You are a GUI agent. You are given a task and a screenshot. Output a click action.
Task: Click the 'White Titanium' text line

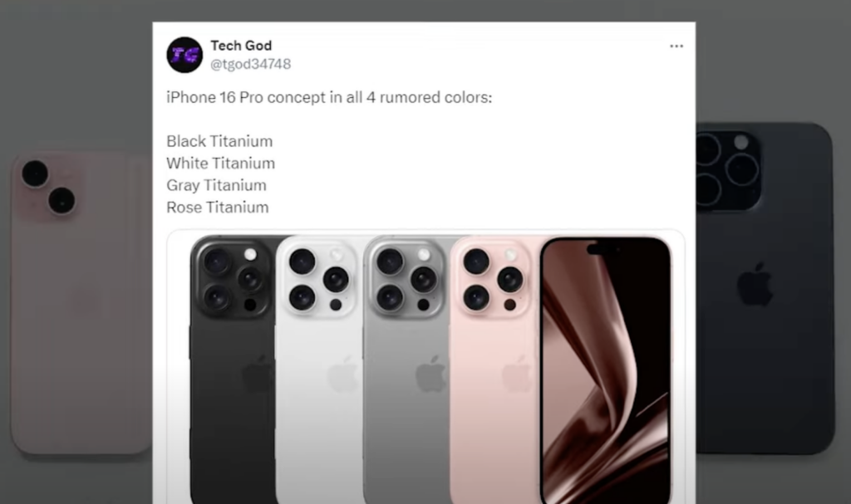tap(220, 164)
